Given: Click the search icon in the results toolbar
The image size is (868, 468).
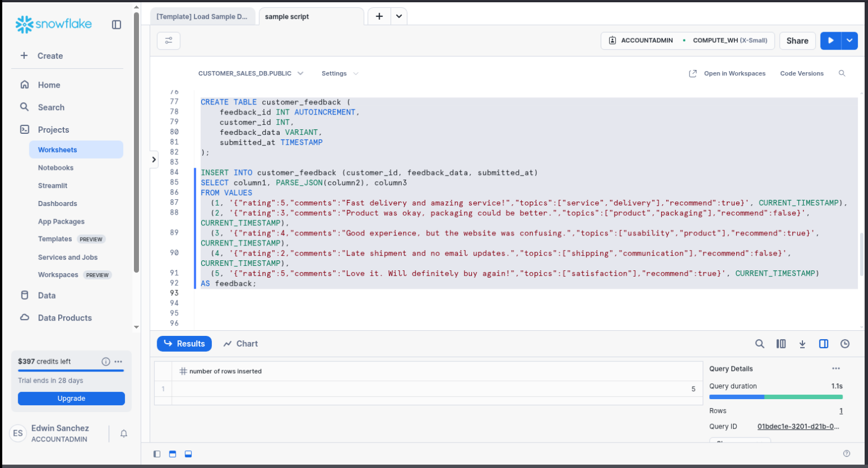Looking at the screenshot, I should coord(759,344).
